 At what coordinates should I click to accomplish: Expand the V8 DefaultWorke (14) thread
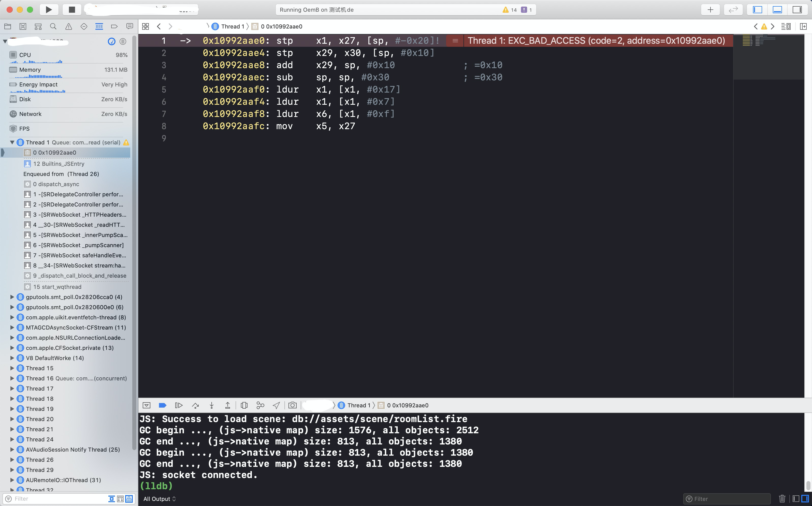click(x=12, y=358)
